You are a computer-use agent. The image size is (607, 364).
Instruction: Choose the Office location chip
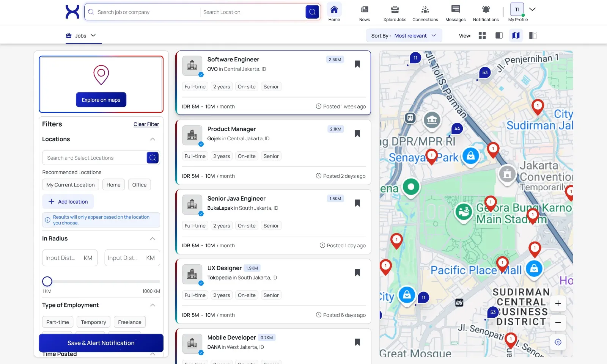pos(139,185)
